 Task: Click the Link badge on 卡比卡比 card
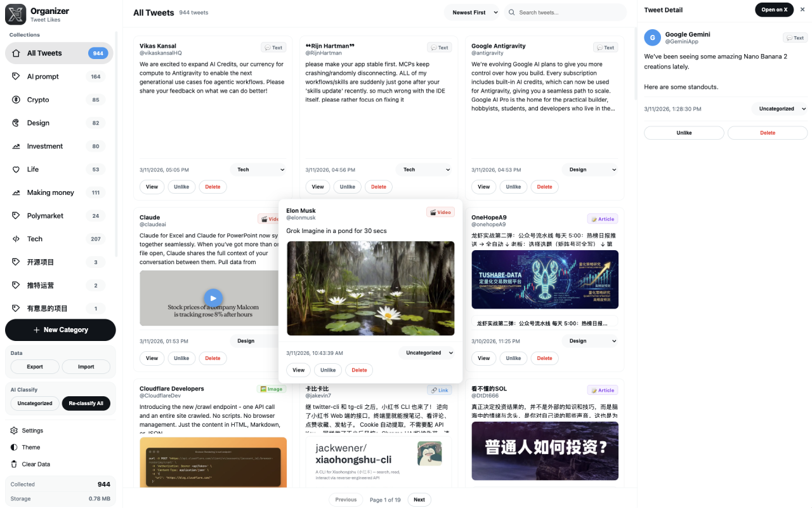(439, 391)
